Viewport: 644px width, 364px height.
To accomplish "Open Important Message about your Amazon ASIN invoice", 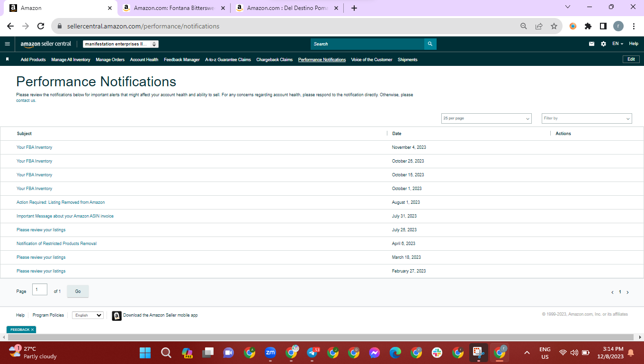I will [65, 216].
